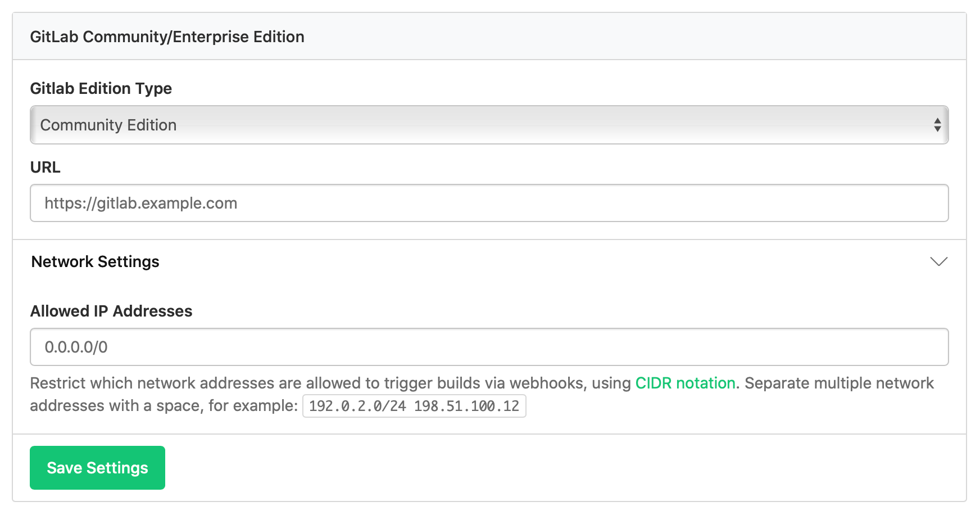Click the Allowed IP Addresses input box
This screenshot has height=515, width=980.
(x=488, y=347)
